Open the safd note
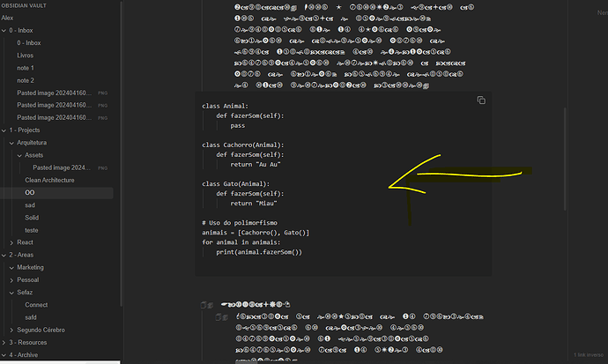This screenshot has height=364, width=608. pos(33,316)
